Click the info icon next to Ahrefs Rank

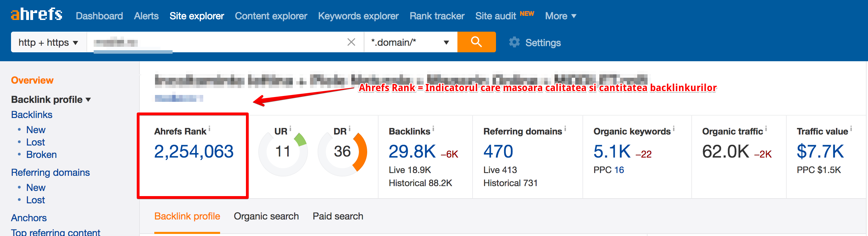click(x=209, y=129)
